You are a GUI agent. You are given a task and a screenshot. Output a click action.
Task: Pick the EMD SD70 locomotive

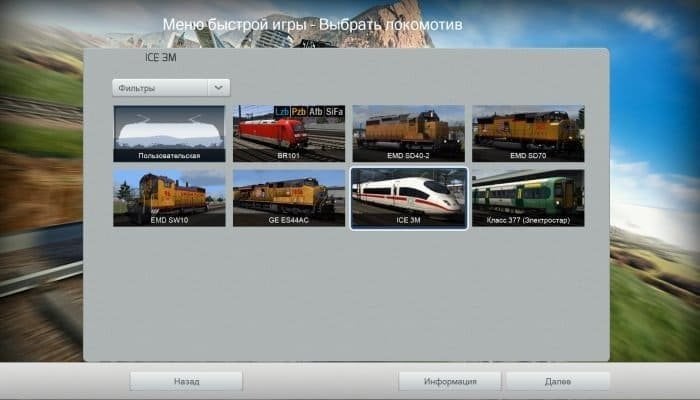click(527, 132)
